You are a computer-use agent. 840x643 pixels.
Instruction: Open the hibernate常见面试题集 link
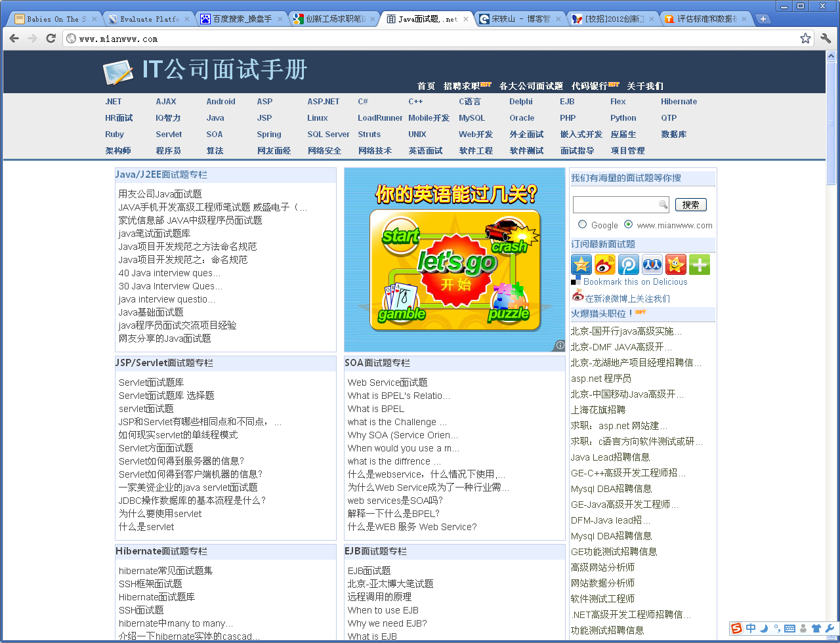click(165, 571)
